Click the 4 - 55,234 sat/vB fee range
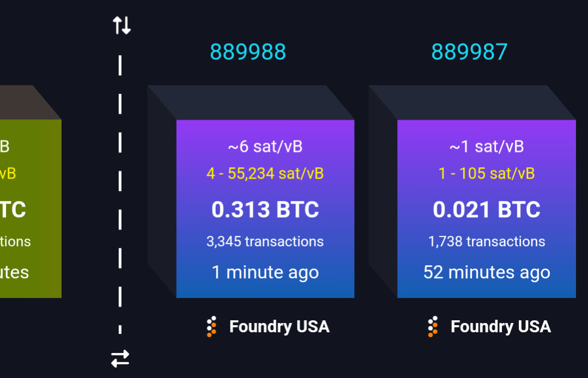588x378 pixels. click(265, 173)
